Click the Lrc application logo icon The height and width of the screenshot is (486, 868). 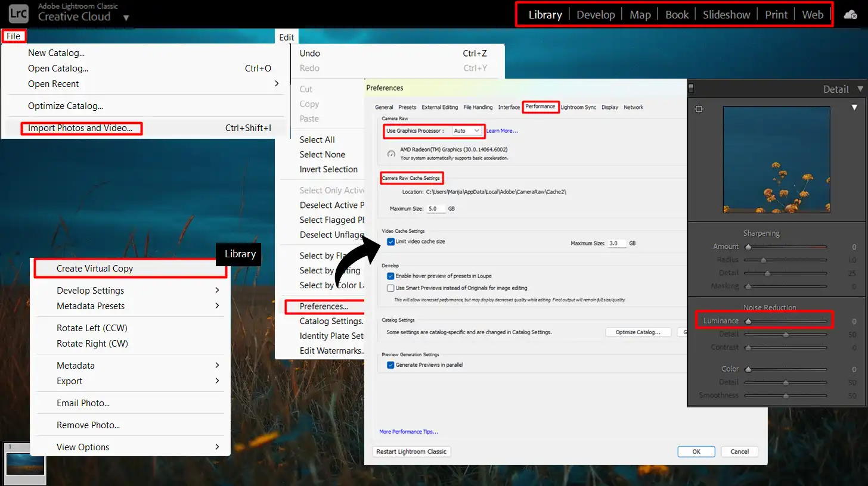(x=18, y=14)
